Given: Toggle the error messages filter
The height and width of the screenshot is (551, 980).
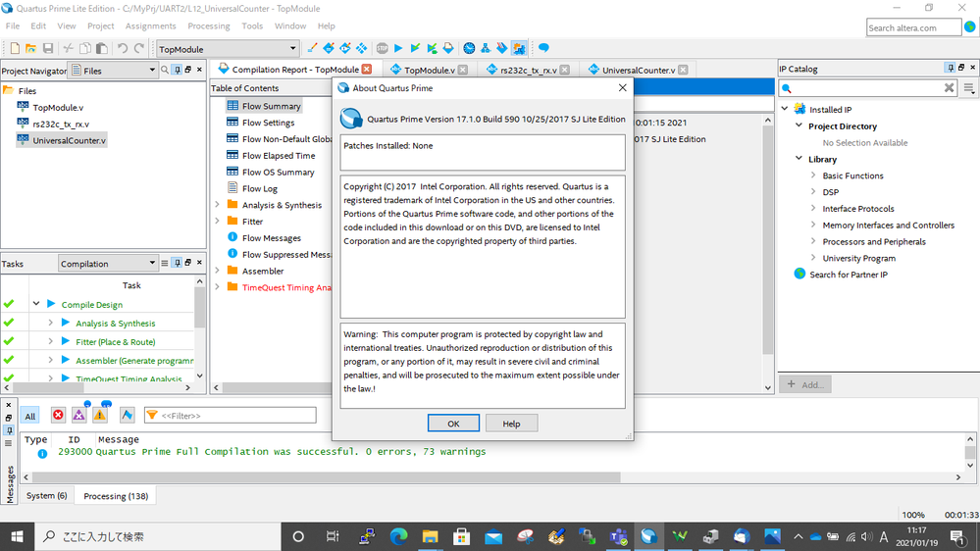Looking at the screenshot, I should coord(58,416).
